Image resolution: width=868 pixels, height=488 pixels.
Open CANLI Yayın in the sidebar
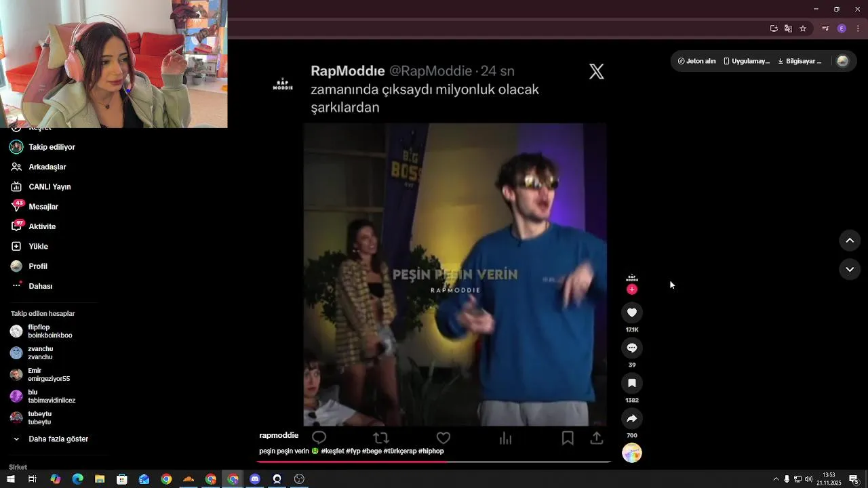tap(41, 186)
